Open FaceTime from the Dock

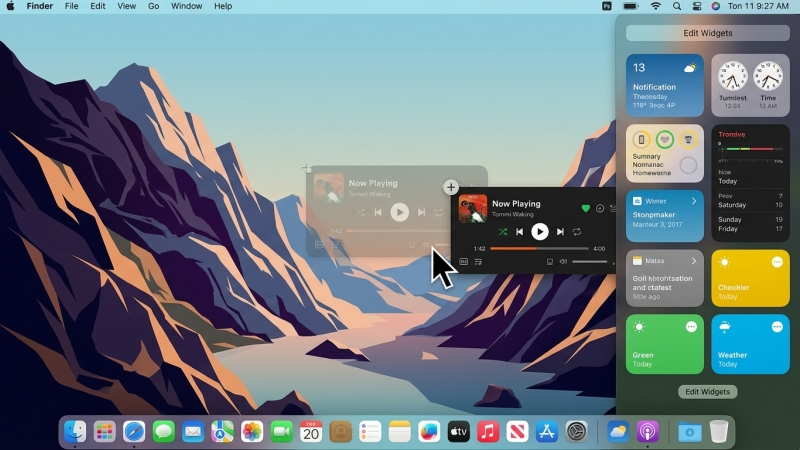[x=282, y=432]
